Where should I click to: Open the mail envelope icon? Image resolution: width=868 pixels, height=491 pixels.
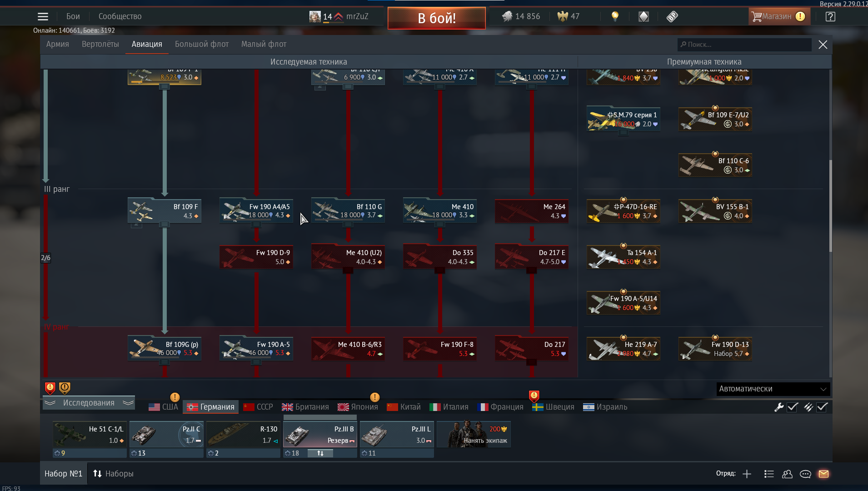click(823, 474)
